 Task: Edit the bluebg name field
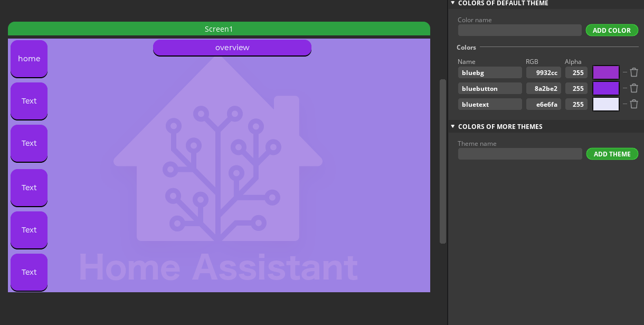490,72
